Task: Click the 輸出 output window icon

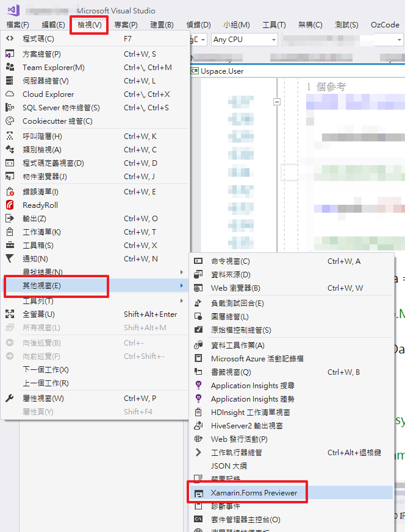Action: pyautogui.click(x=10, y=219)
